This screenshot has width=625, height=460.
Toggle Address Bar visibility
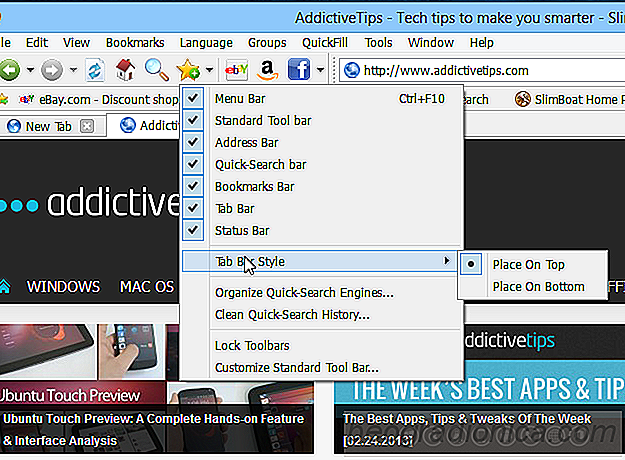[193, 142]
